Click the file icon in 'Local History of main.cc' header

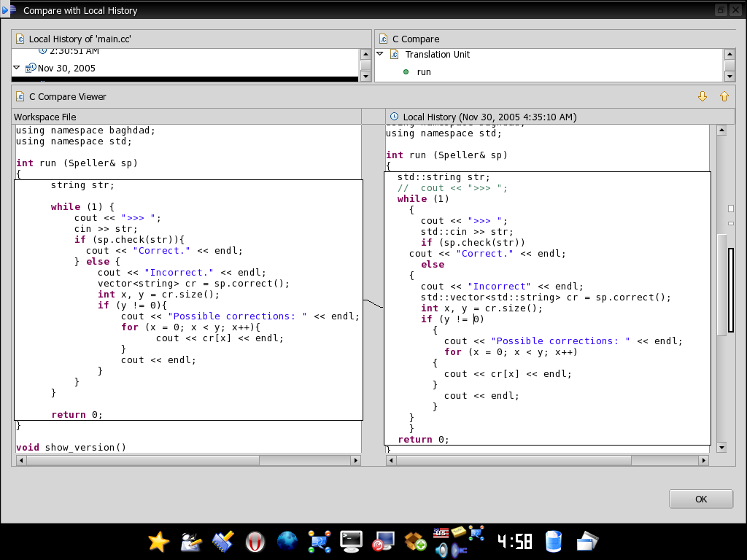click(20, 39)
